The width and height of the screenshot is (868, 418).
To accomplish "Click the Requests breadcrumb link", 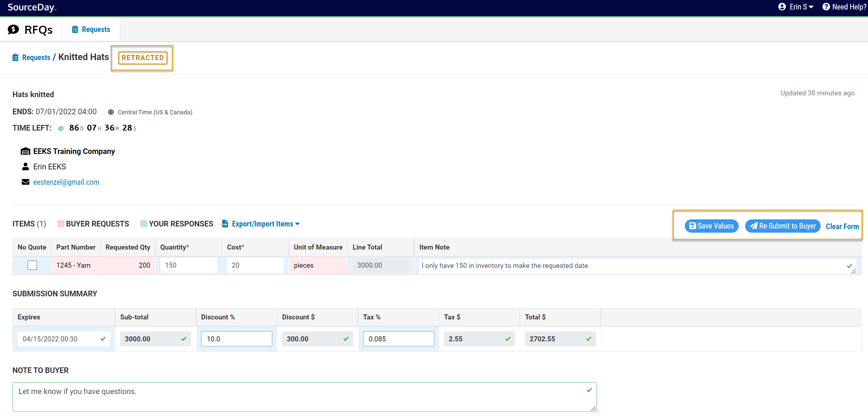I will pos(36,57).
